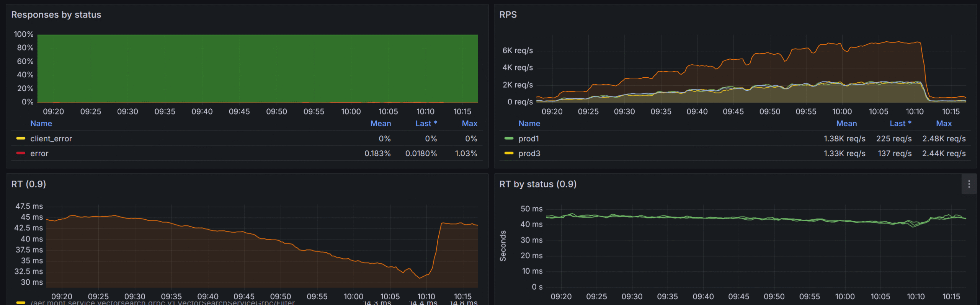Toggle the client_error series in the legend
Screen dimensions: 980x305
(x=51, y=139)
